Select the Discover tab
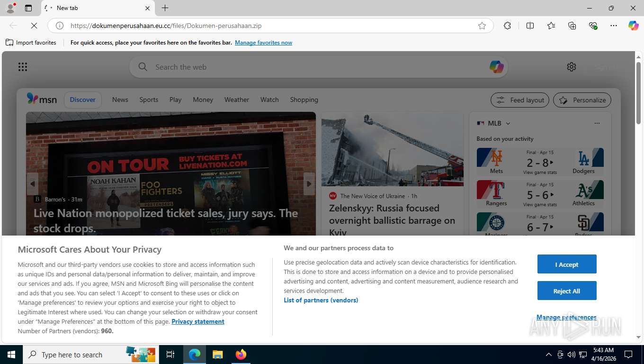The width and height of the screenshot is (644, 364). [83, 100]
